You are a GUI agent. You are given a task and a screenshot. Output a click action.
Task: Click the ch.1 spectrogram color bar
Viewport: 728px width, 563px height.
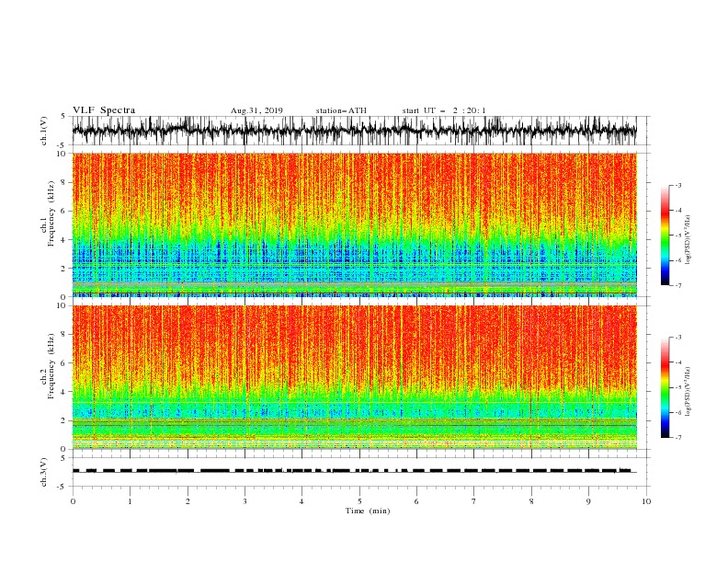pos(665,236)
